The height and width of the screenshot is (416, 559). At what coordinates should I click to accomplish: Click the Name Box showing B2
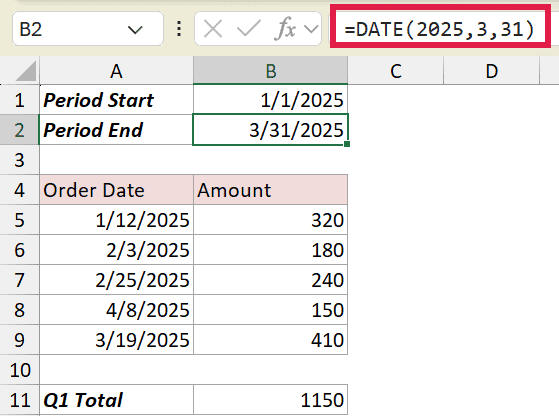(88, 29)
